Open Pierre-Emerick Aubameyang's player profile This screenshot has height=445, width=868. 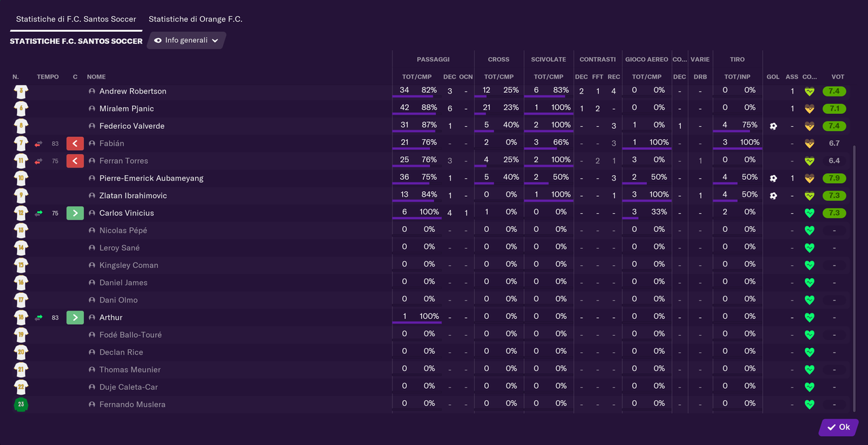click(x=151, y=178)
